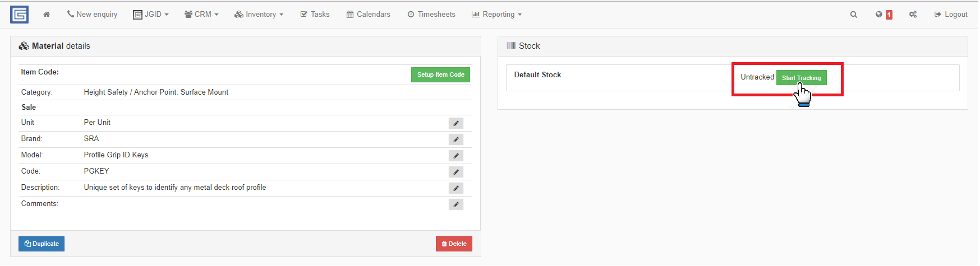Click the home icon in navbar

[47, 15]
